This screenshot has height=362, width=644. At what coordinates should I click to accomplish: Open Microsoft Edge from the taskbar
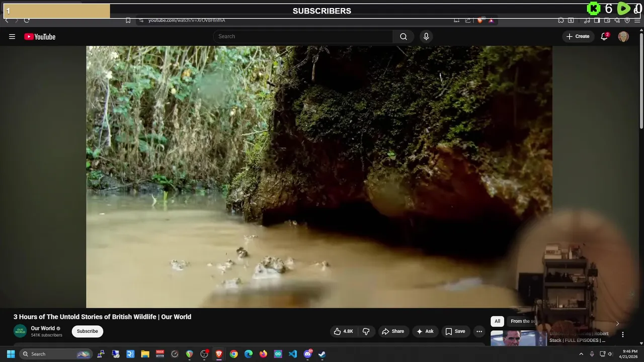(x=249, y=354)
